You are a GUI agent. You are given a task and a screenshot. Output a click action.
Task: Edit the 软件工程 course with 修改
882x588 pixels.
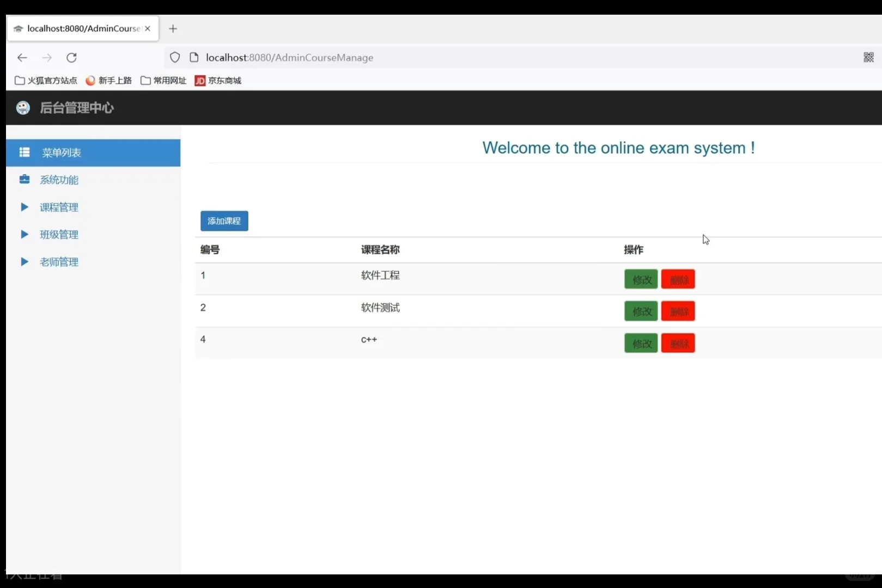641,279
